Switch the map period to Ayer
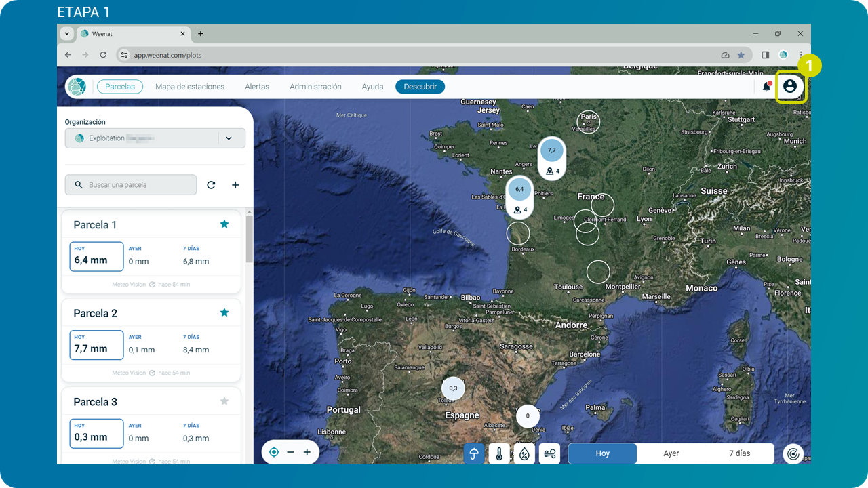Image resolution: width=868 pixels, height=488 pixels. (x=671, y=453)
